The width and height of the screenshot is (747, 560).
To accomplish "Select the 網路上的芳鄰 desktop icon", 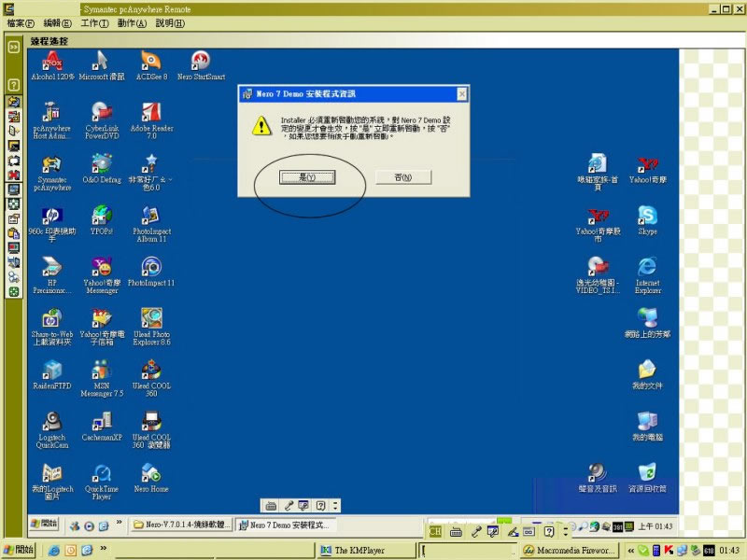I will [x=647, y=323].
